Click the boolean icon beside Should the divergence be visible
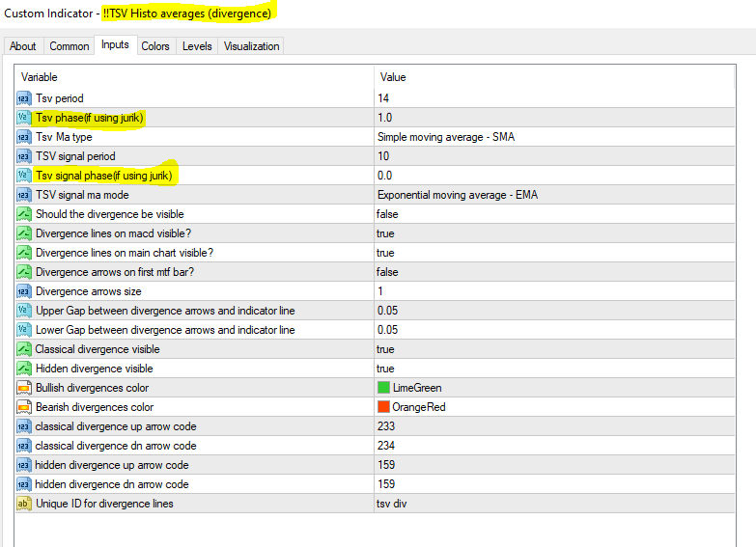This screenshot has width=756, height=547. click(x=24, y=214)
